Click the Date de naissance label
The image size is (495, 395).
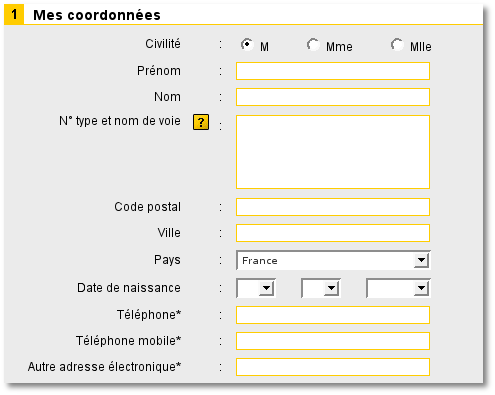(129, 288)
